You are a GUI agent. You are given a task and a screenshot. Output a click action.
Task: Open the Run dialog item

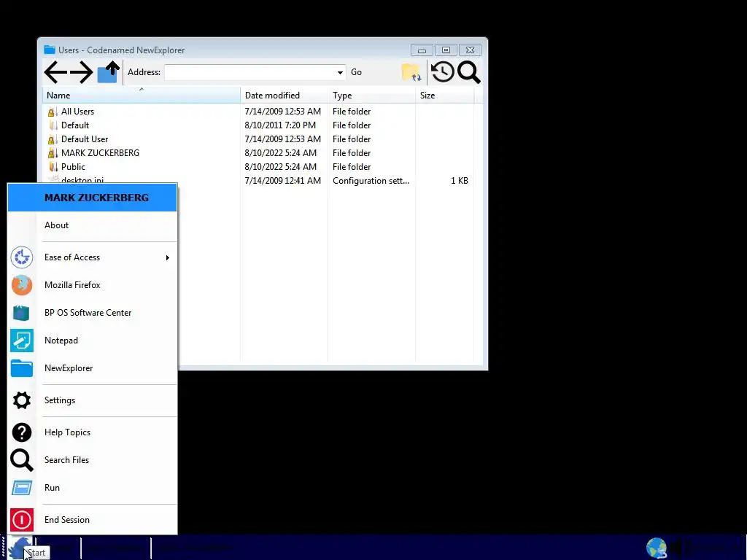[93, 487]
